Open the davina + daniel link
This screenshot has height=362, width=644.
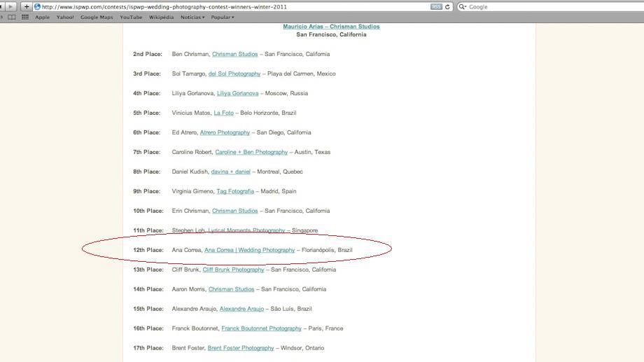pos(231,172)
